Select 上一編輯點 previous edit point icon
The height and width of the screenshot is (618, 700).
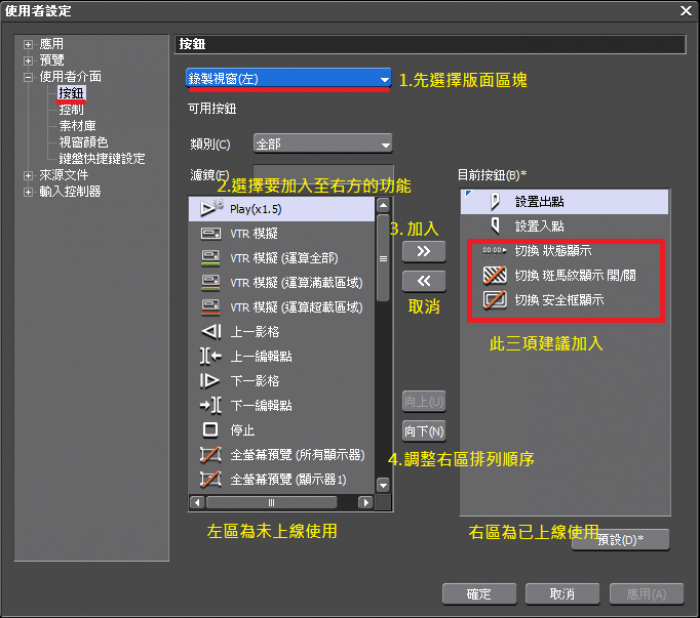(x=210, y=356)
